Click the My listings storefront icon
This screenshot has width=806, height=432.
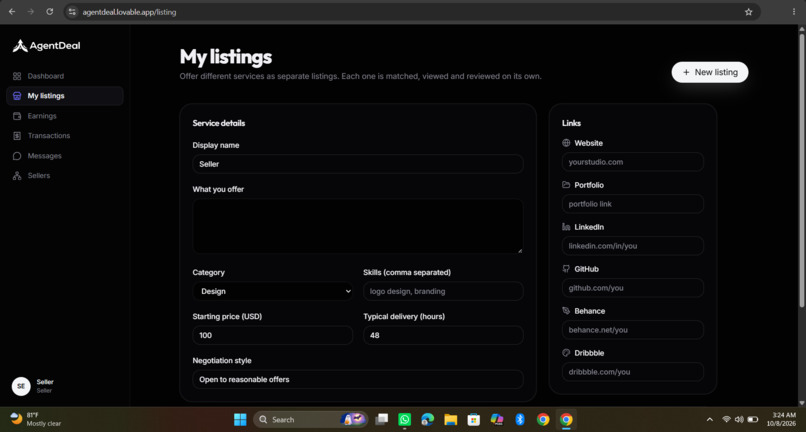[17, 96]
